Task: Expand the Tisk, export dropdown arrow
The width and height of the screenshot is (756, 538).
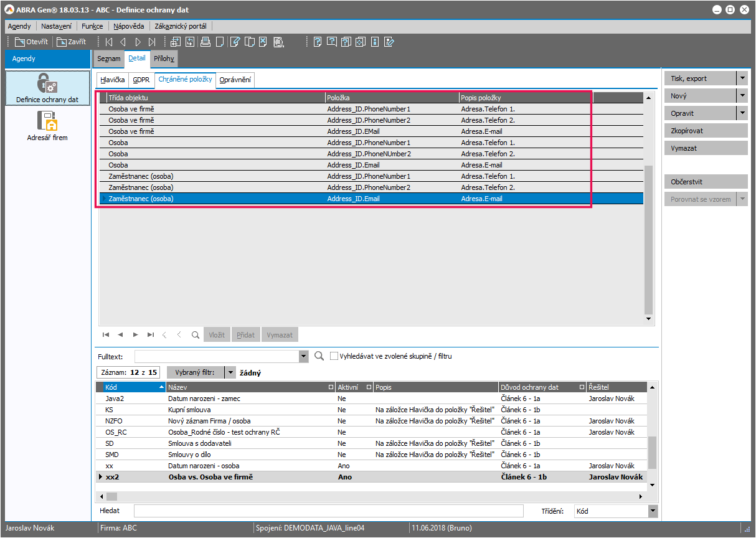Action: [742, 78]
